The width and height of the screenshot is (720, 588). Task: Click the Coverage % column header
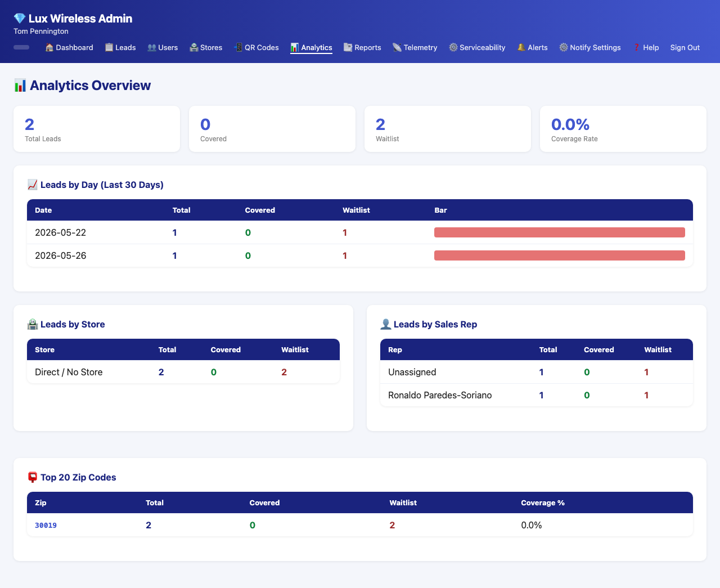(543, 502)
